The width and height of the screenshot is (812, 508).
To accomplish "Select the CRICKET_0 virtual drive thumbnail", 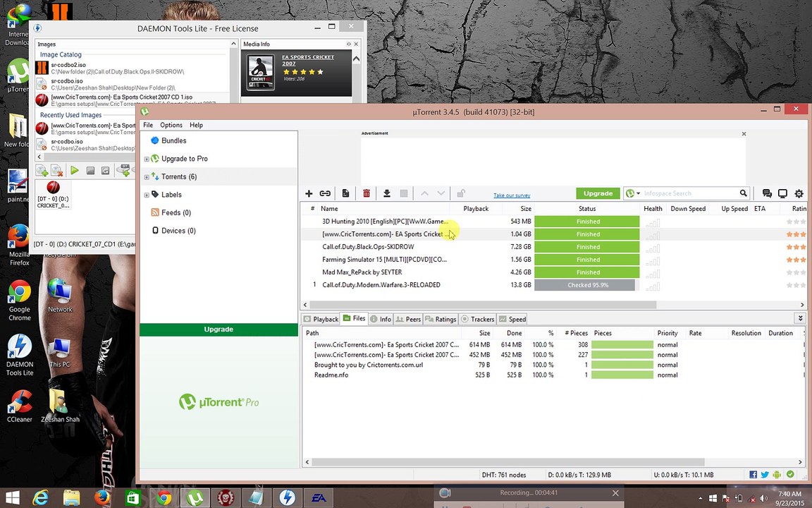I will (53, 195).
